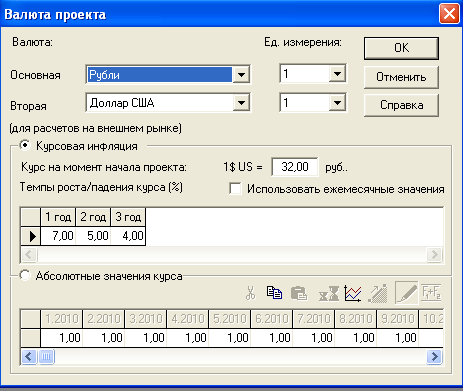Open the Основная currency dropdown
This screenshot has height=391, width=463.
(241, 75)
